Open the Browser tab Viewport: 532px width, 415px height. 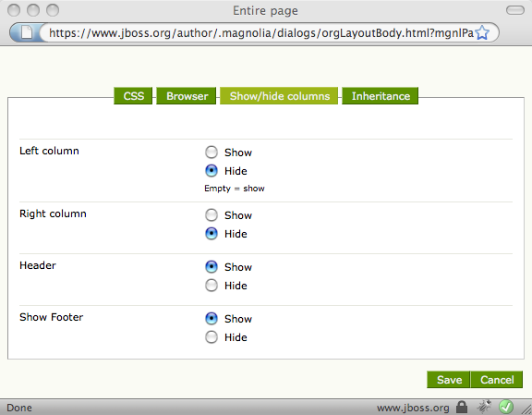pos(187,96)
